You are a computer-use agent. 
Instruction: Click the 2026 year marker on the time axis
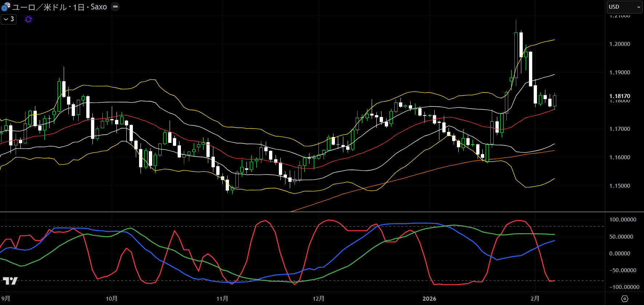pyautogui.click(x=429, y=298)
